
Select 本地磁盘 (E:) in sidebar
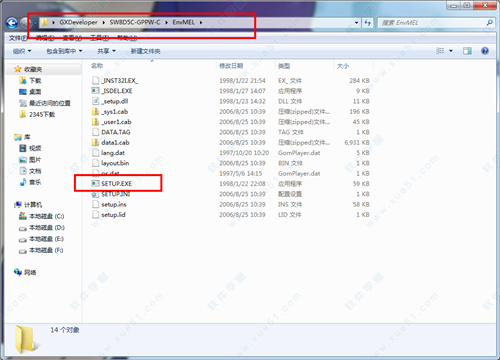coord(46,239)
